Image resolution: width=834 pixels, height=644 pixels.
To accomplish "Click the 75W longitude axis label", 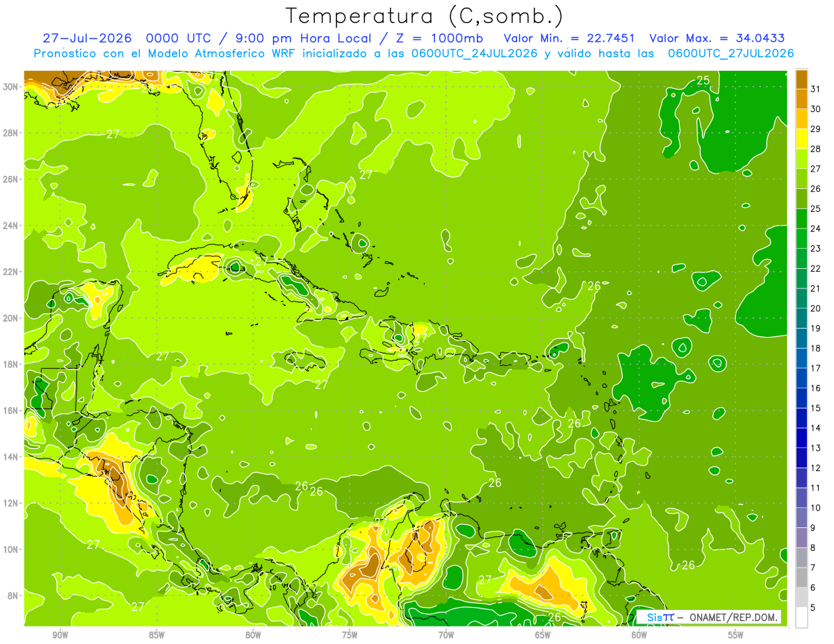I will pos(350,635).
